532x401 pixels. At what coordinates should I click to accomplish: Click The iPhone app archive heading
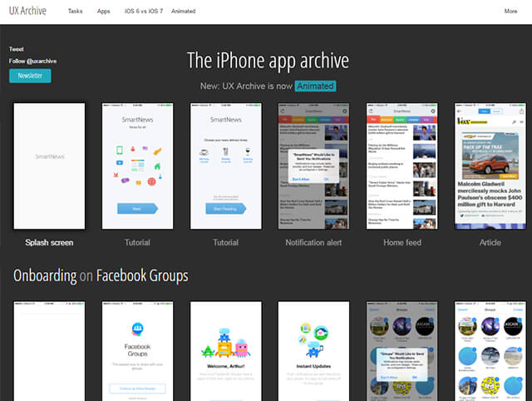(268, 61)
